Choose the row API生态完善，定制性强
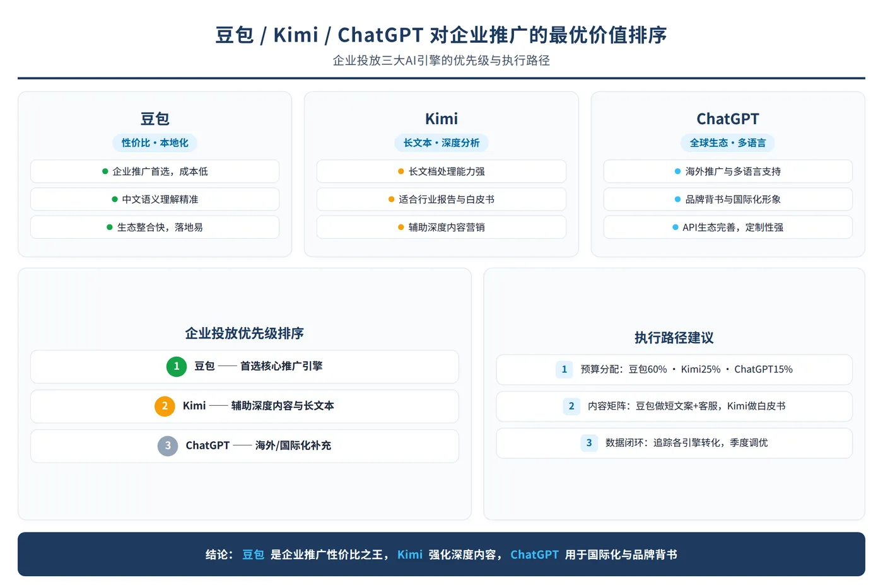The height and width of the screenshot is (588, 883). (x=728, y=227)
